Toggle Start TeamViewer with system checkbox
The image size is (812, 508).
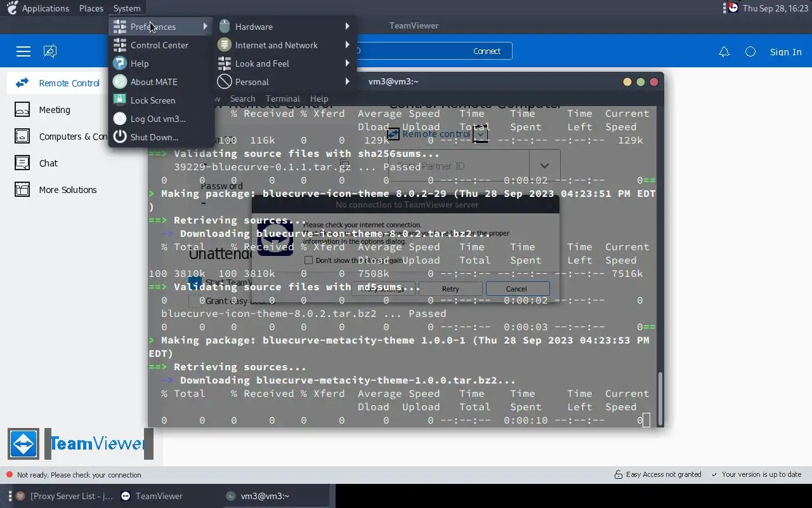coord(195,283)
